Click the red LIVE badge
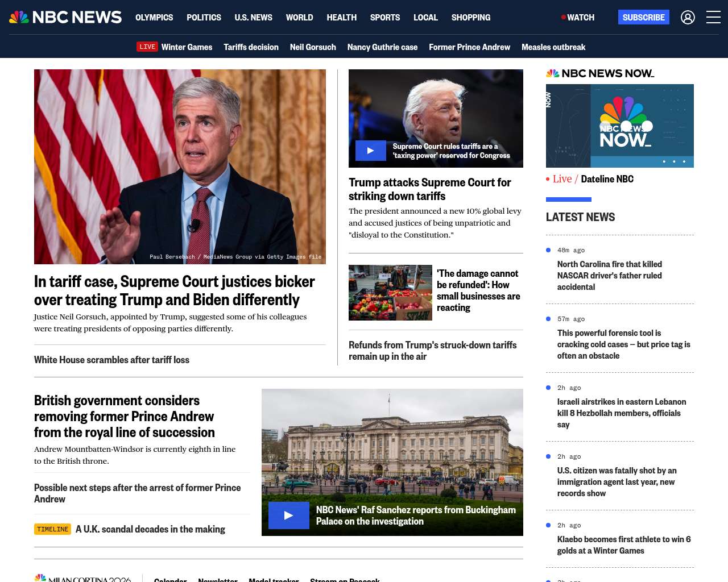Screen dimensions: 728x582 147,47
